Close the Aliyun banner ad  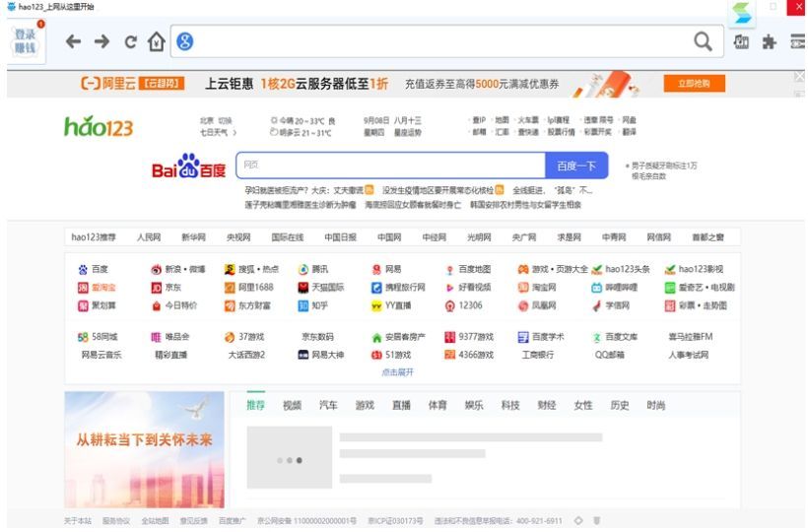point(799,77)
